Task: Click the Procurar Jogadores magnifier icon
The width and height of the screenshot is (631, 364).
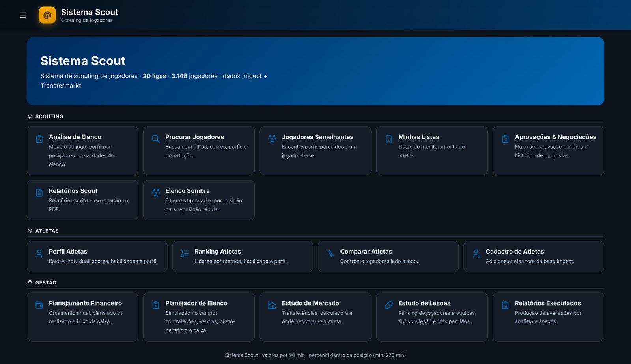Action: [x=156, y=139]
